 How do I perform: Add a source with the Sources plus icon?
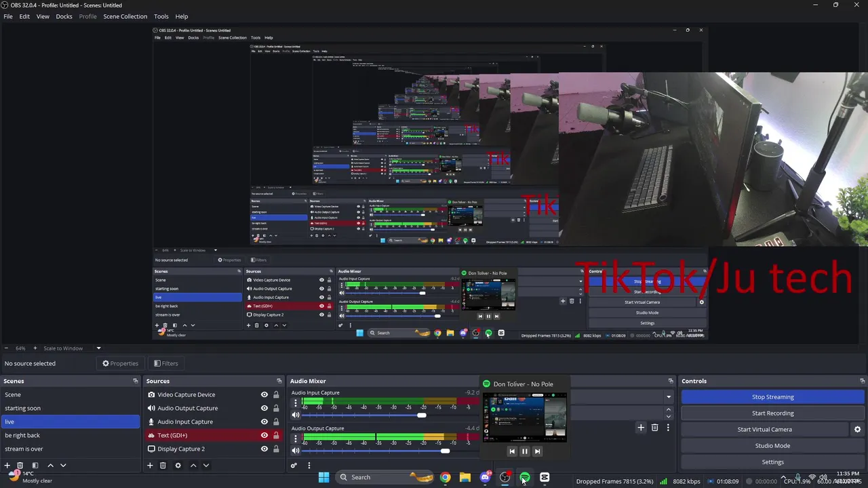click(150, 466)
